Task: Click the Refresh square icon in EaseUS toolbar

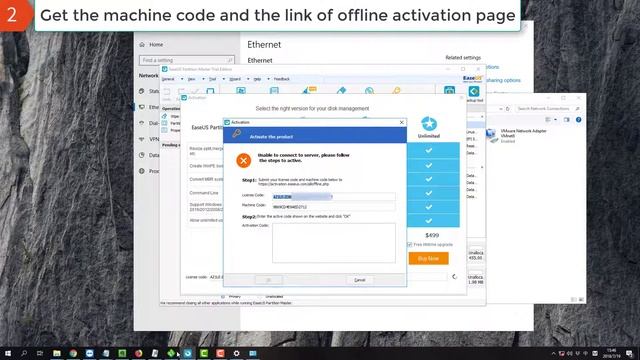Action: pyautogui.click(x=210, y=91)
